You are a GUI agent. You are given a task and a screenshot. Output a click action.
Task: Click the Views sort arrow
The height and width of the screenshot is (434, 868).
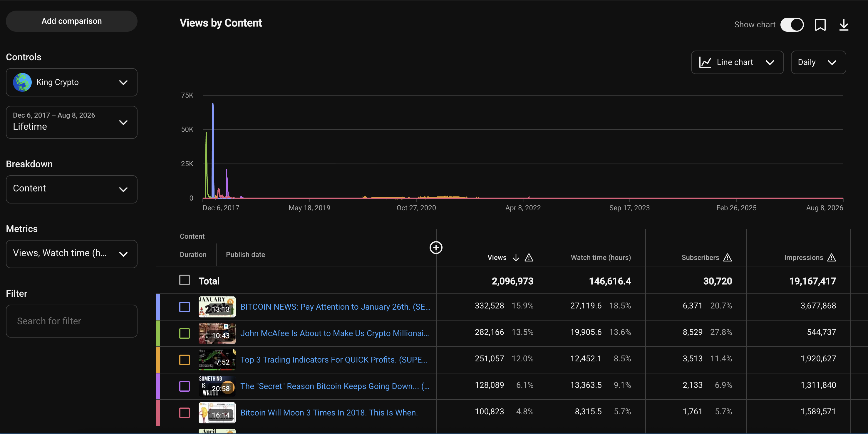[516, 258]
